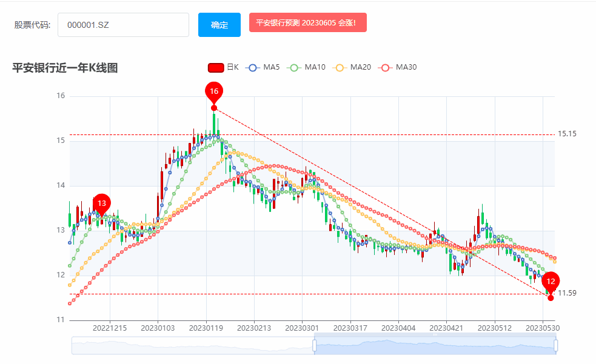Click the 20230119 date axis label
596x364 pixels.
tap(206, 328)
